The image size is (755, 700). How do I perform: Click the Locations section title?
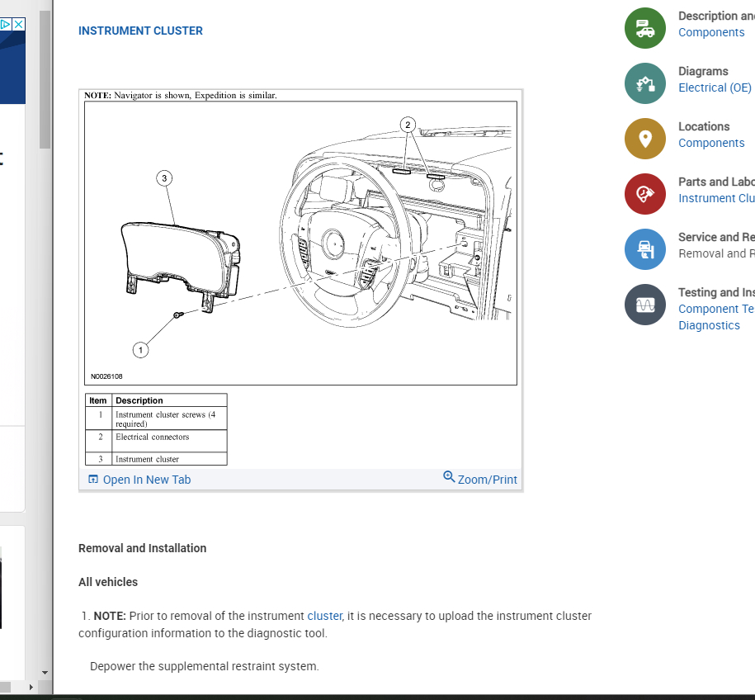click(x=704, y=126)
